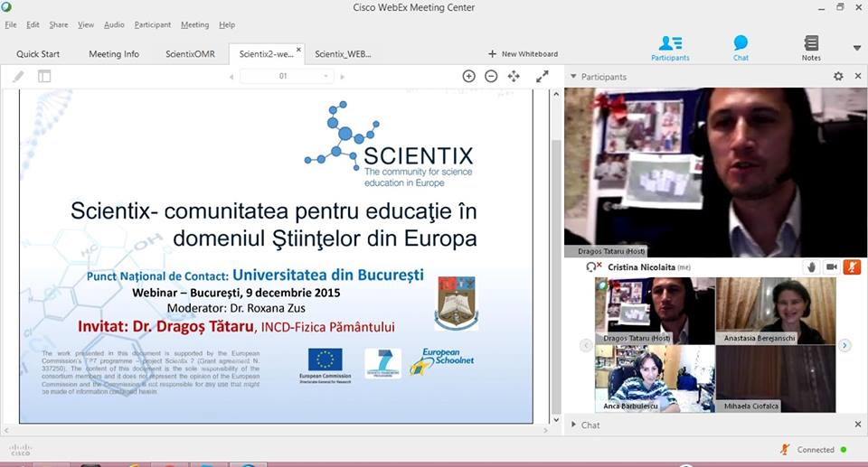This screenshot has width=868, height=467.
Task: Collapse the Participants panel header
Action: coord(573,77)
